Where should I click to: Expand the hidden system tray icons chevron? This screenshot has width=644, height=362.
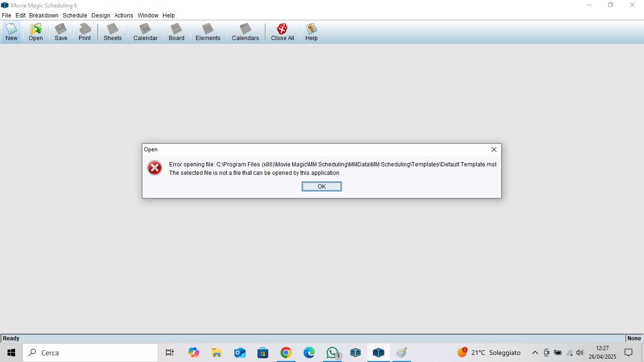[x=535, y=353]
